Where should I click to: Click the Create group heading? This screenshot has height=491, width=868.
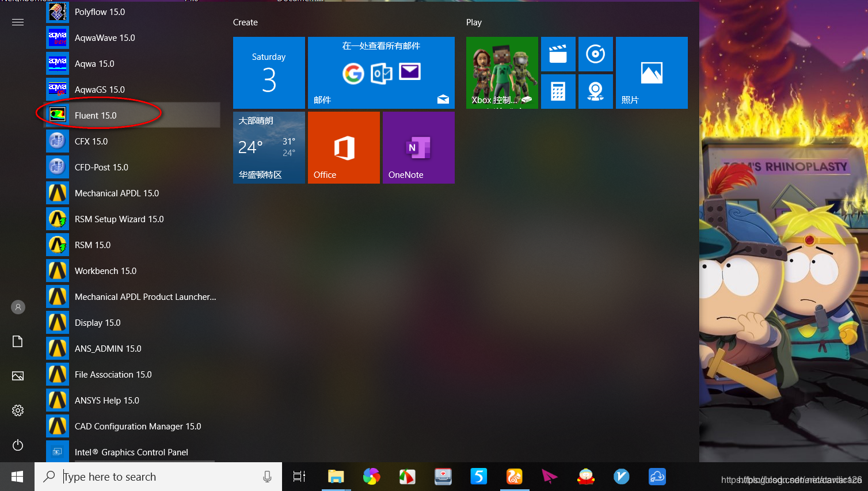245,22
